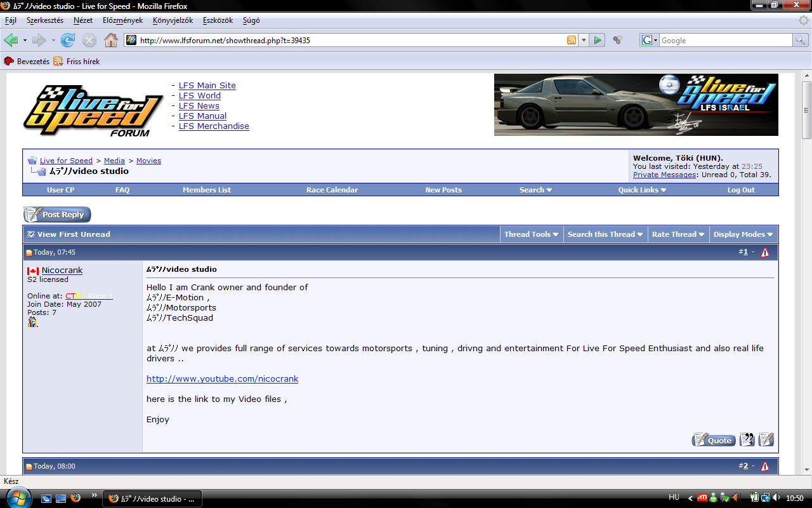
Task: Go back with the green Back arrow
Action: [11, 41]
